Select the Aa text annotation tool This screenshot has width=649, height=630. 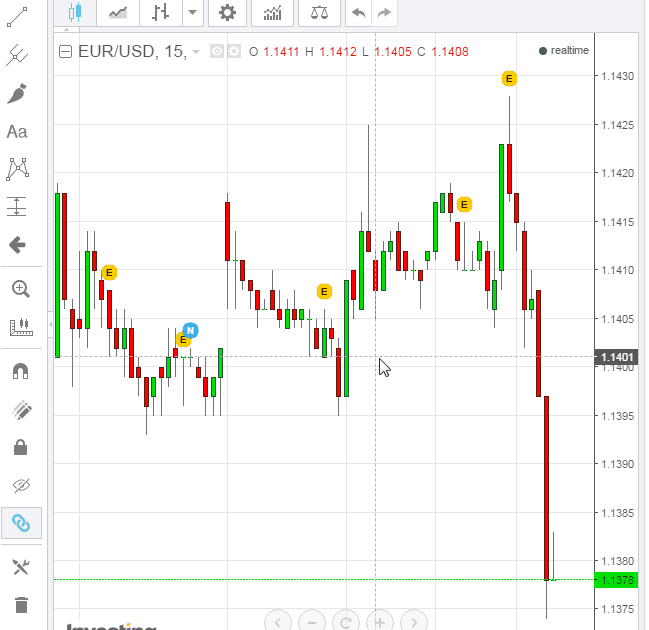[x=17, y=132]
